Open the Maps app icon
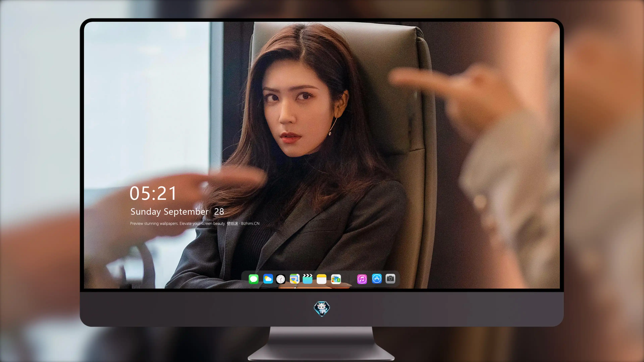Screen dimensions: 644x362 (294, 279)
